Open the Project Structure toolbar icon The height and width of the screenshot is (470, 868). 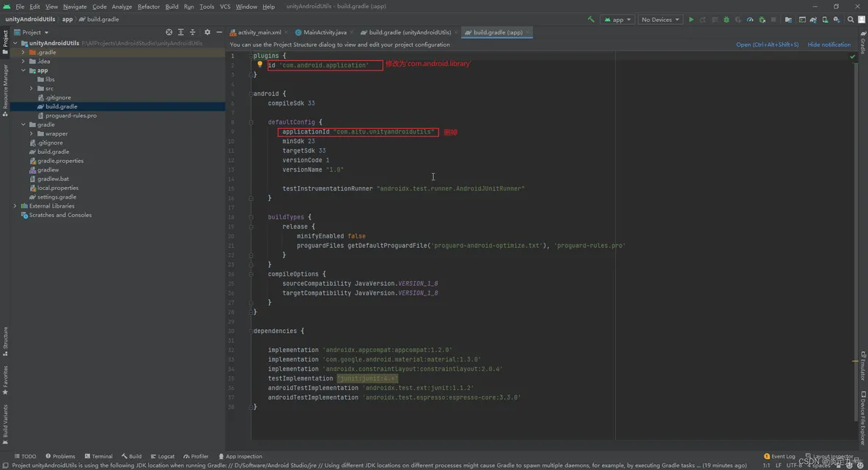click(788, 19)
